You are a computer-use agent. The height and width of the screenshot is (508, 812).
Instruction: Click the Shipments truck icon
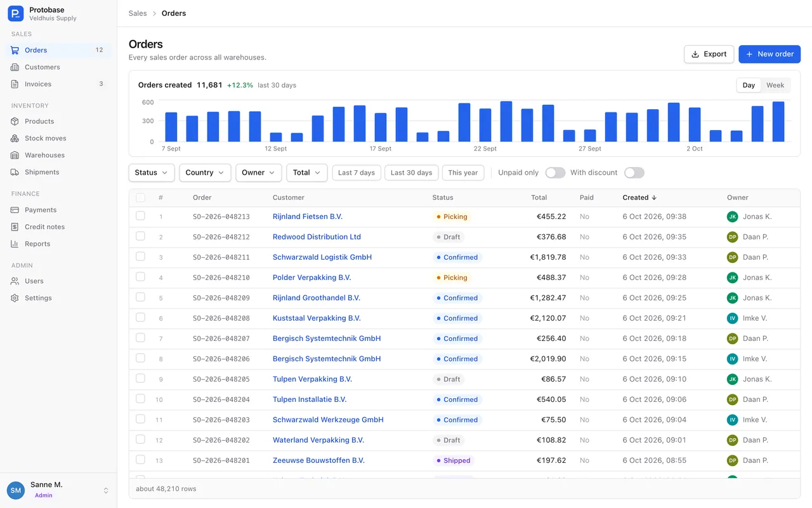coord(15,172)
